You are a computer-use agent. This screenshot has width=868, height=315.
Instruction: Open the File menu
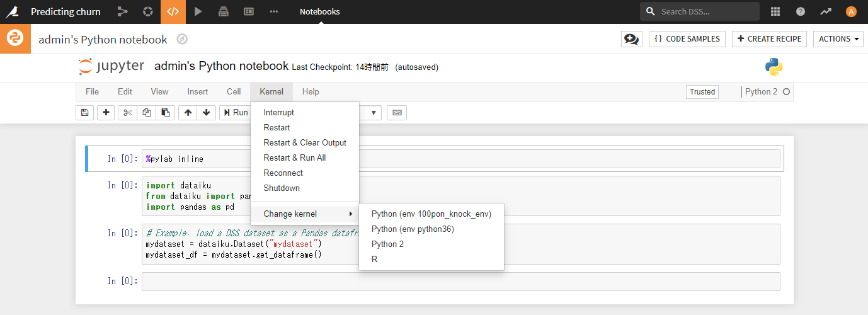click(92, 91)
